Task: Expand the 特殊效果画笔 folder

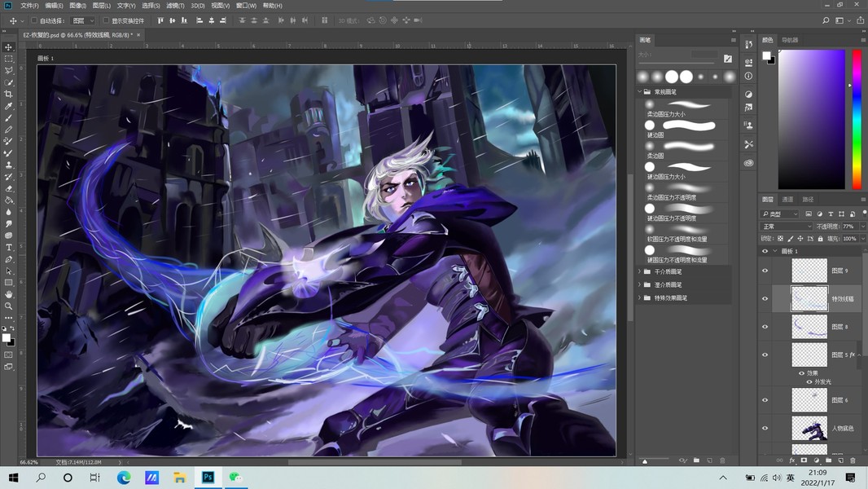Action: tap(639, 298)
